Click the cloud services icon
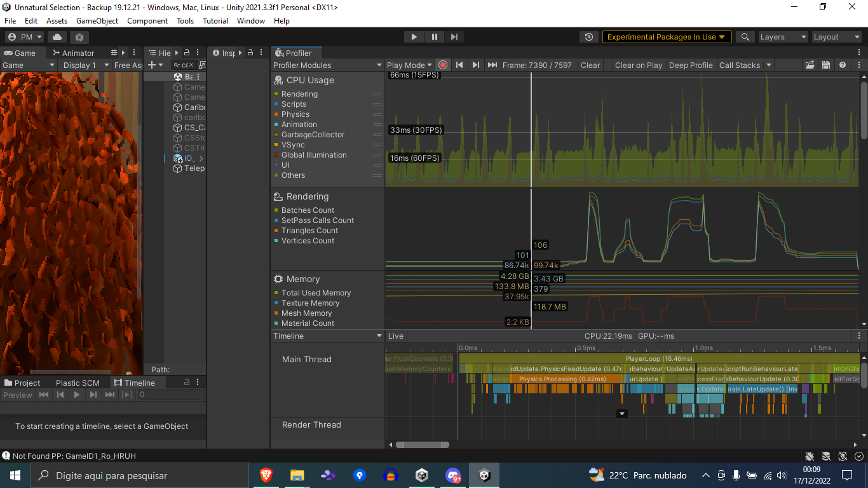Viewport: 868px width, 488px height. pos(57,37)
